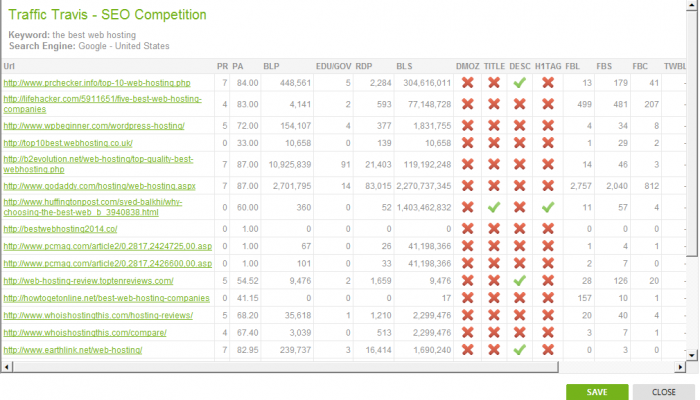This screenshot has width=700, height=400.
Task: Open the howtogetonline best-web-hosting-companies link
Action: pyautogui.click(x=106, y=298)
